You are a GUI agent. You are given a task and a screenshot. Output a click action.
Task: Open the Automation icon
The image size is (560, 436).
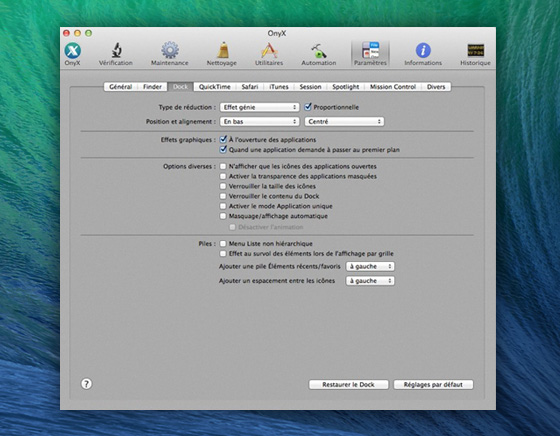click(319, 54)
